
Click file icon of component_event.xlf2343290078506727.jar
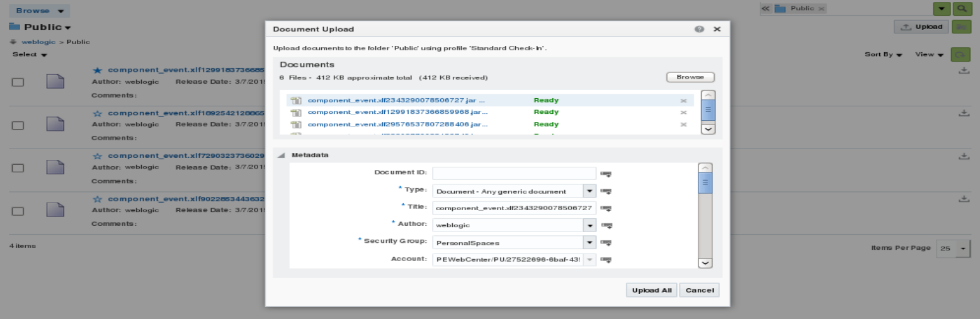pyautogui.click(x=296, y=100)
